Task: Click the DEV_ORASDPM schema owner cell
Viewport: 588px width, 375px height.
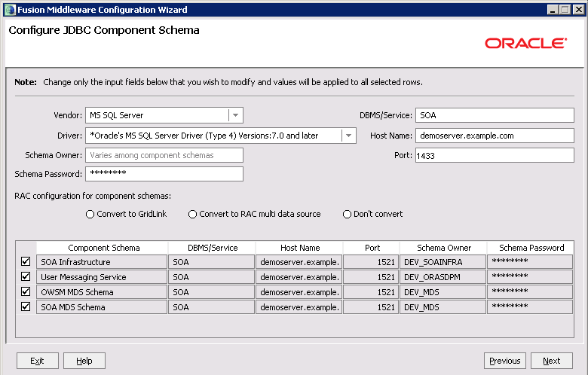Action: 443,277
